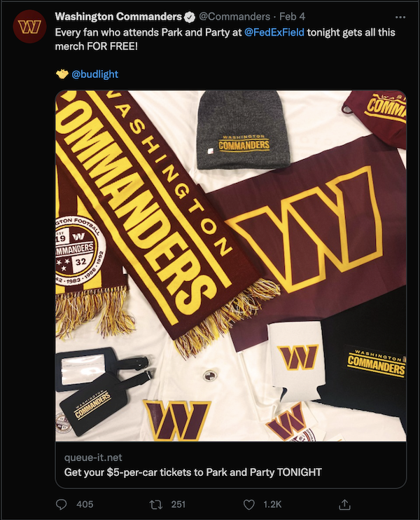Click the 405 replies count
Viewport: 420px width, 520px height.
click(x=85, y=505)
